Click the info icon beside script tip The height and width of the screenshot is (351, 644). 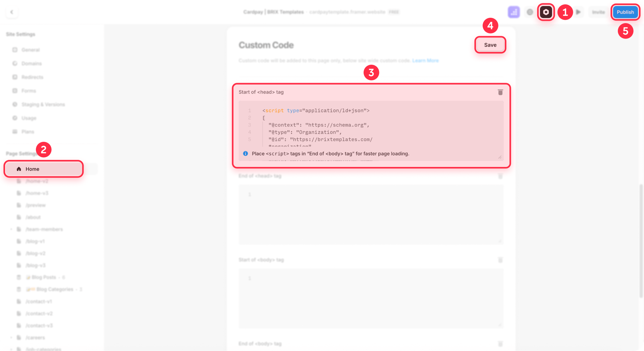[246, 154]
